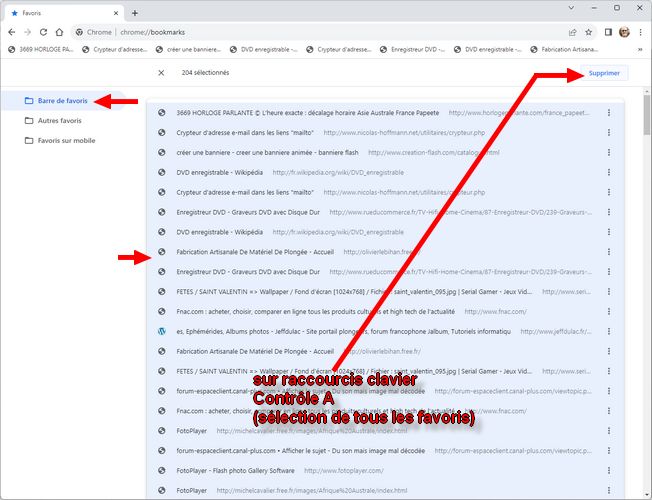Click the bookmark star in address bar
This screenshot has height=500, width=652.
pyautogui.click(x=588, y=32)
